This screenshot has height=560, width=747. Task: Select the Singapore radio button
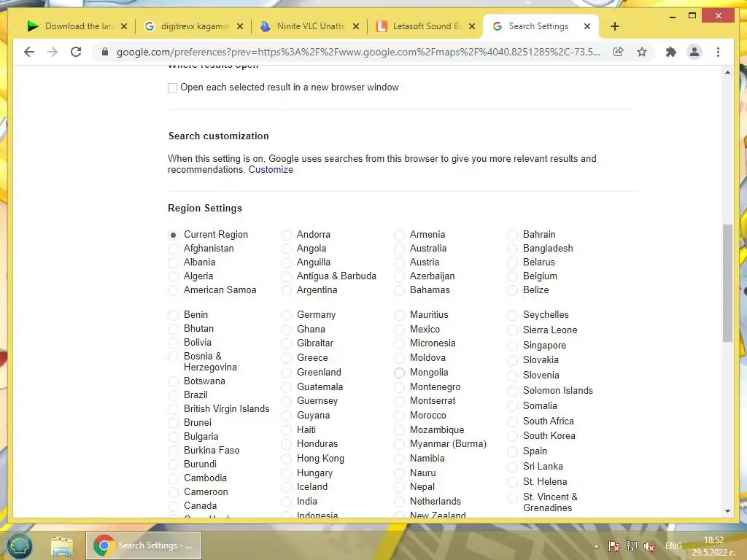(x=513, y=346)
